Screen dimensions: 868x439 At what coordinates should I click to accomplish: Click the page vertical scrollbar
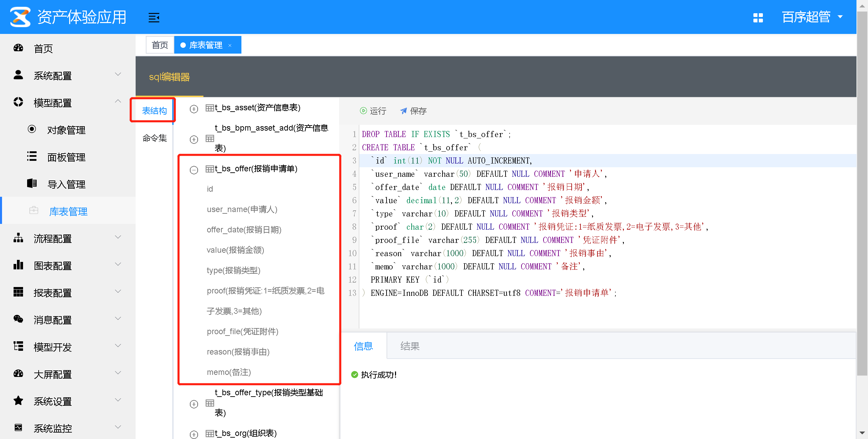[x=862, y=193]
